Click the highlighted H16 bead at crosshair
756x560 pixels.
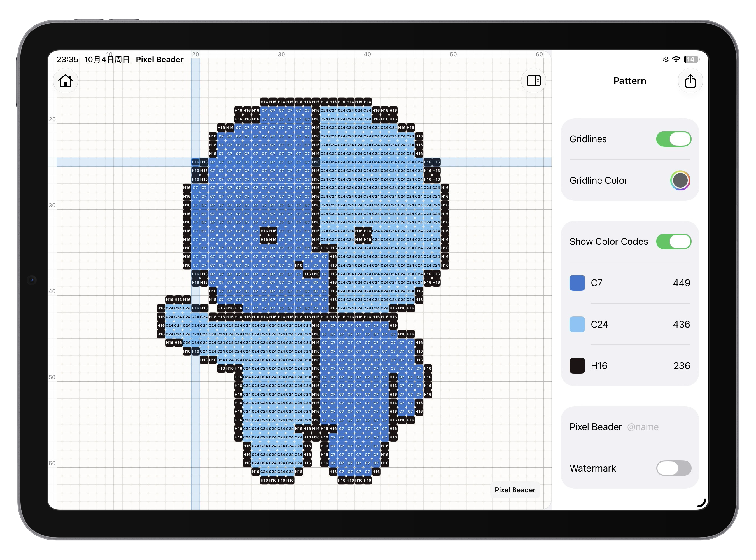(x=196, y=162)
